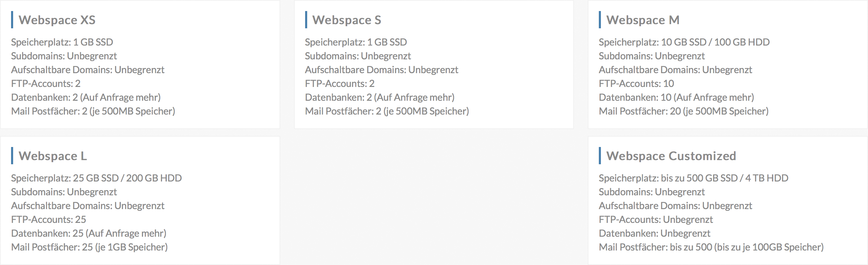
Task: Click Mail Postfächer: 25 (je 1GB Speicher)
Action: click(89, 247)
